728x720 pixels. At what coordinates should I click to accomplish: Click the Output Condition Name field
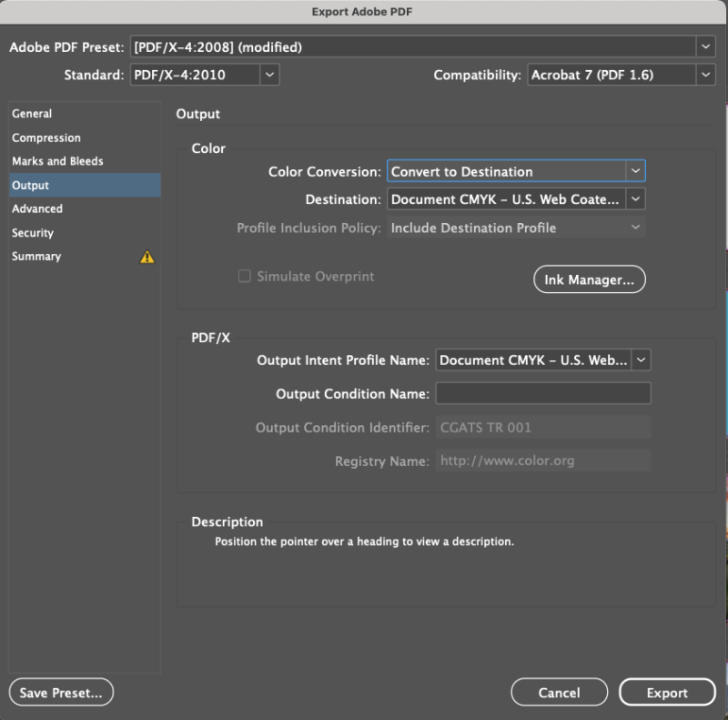click(542, 393)
